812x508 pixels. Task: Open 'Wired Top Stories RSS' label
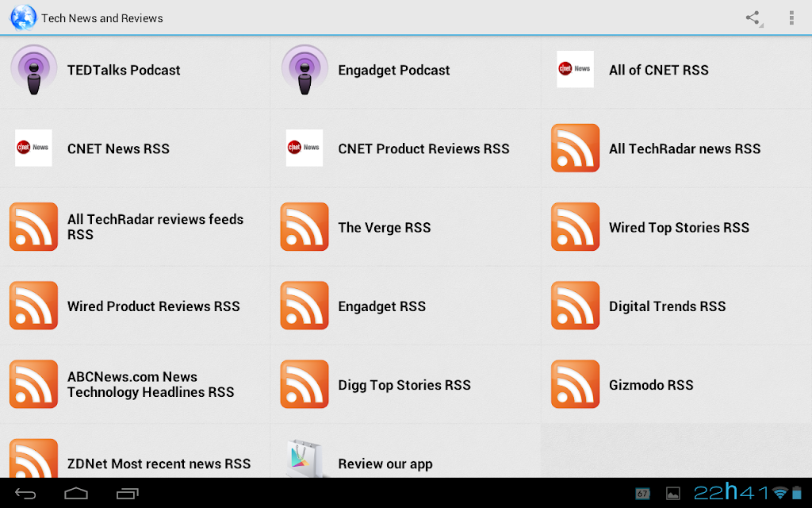679,228
